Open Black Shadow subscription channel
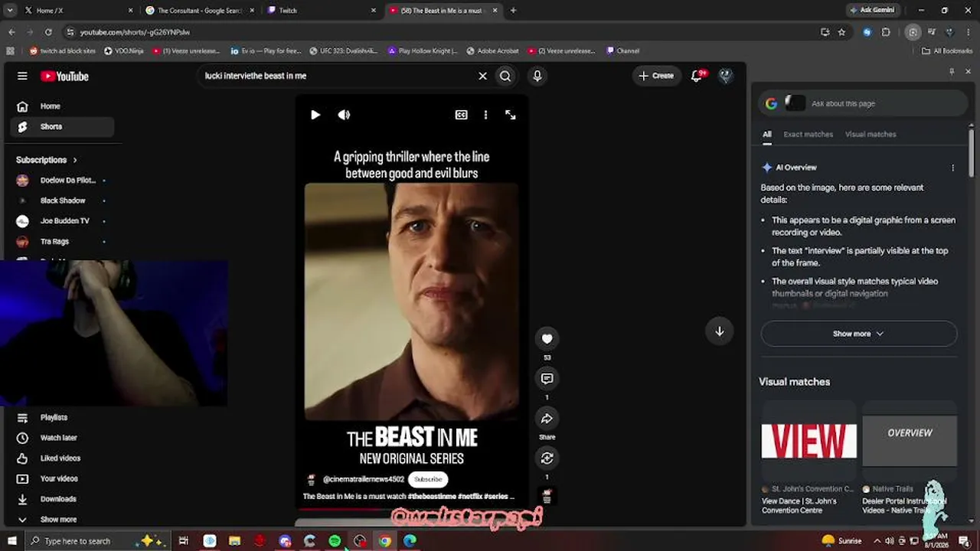This screenshot has width=980, height=551. 61,201
